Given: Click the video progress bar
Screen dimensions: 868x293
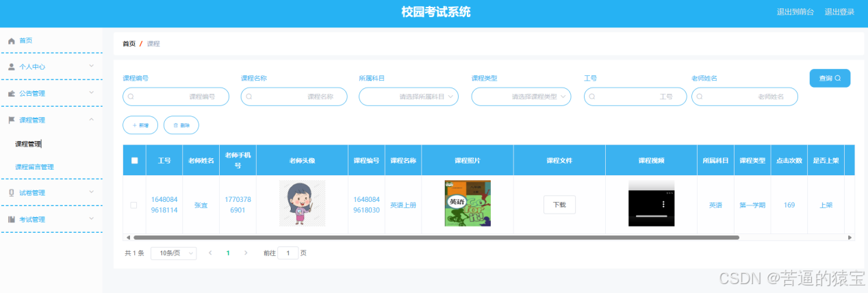Looking at the screenshot, I should click(x=651, y=216).
